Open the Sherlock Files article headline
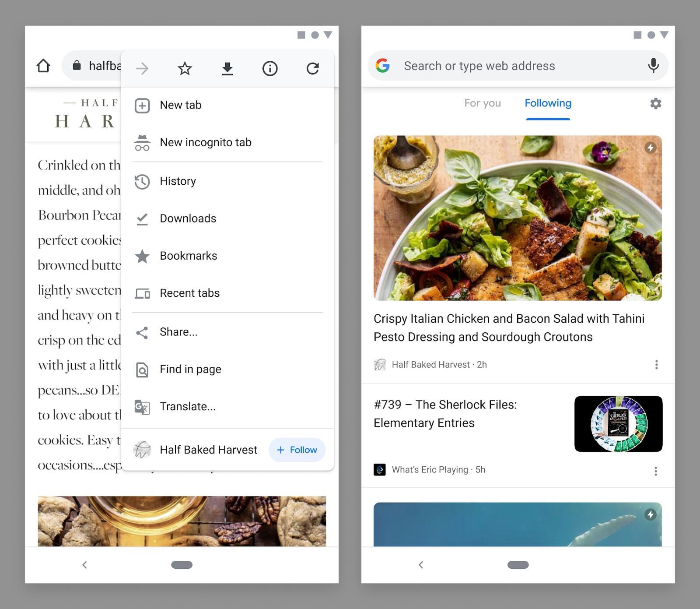 (x=445, y=414)
